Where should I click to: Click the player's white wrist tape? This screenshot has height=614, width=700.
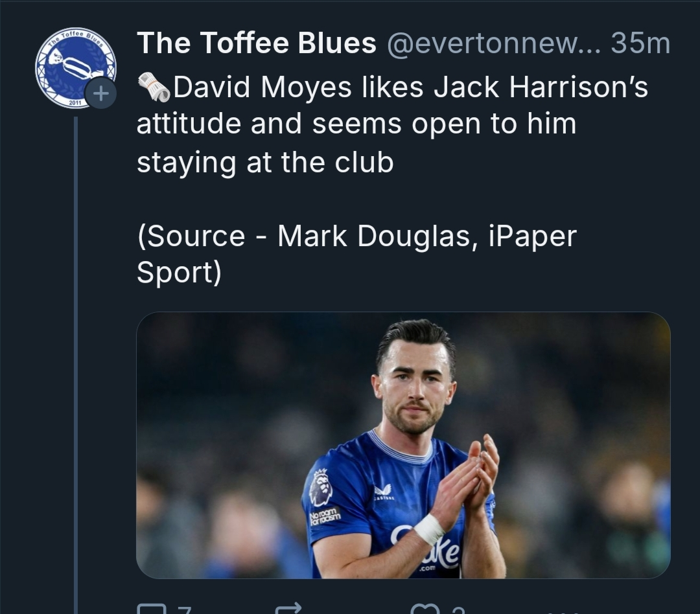(x=428, y=529)
